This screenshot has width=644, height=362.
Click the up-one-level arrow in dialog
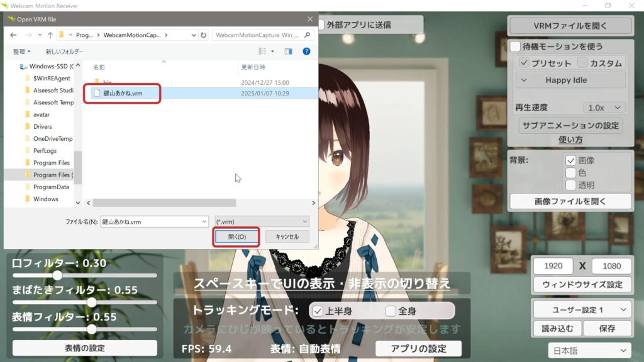49,35
